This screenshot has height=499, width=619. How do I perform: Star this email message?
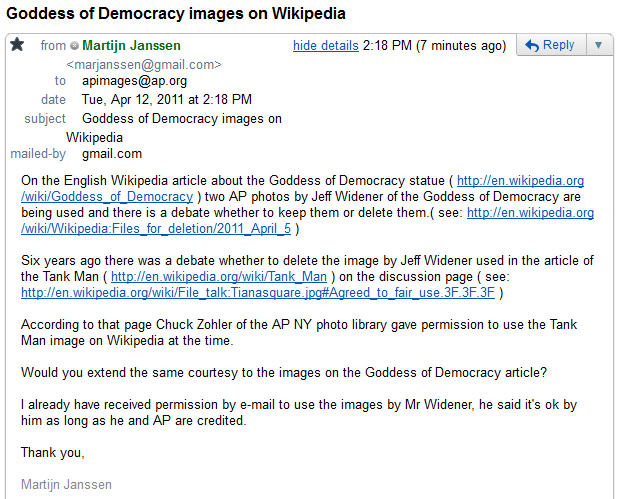click(17, 45)
